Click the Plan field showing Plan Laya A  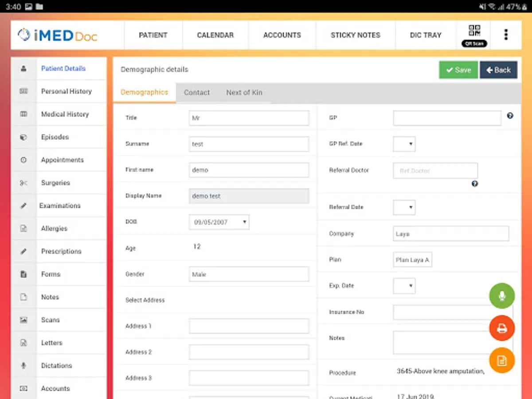point(412,260)
